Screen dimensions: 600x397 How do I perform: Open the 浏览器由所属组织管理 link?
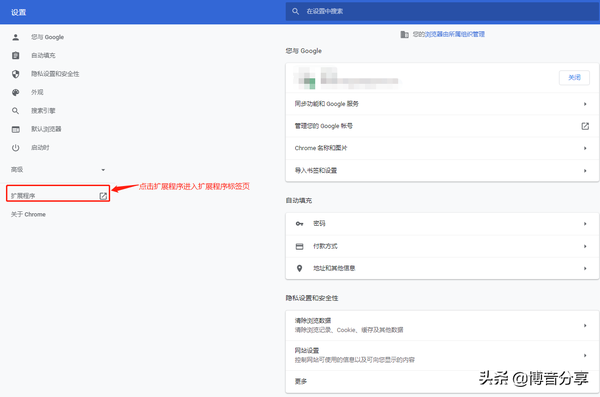coord(455,34)
